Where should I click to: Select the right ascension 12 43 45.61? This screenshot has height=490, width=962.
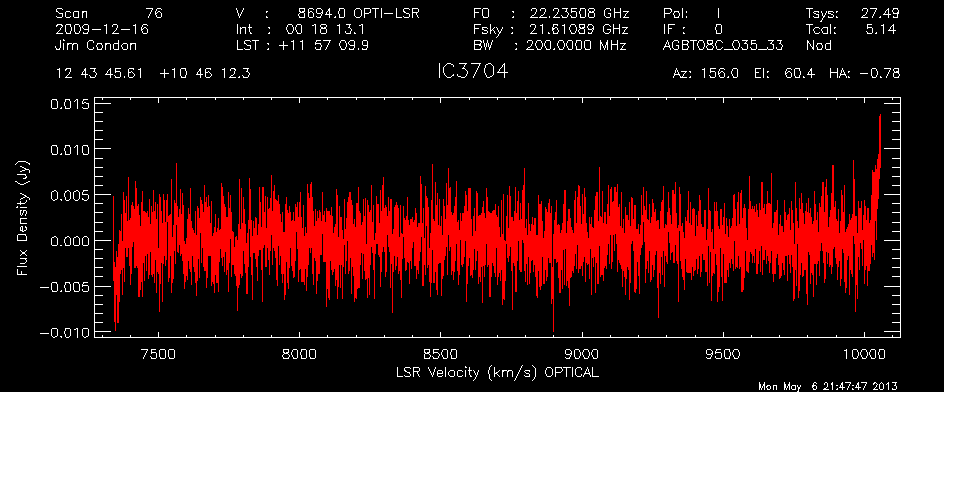(99, 74)
